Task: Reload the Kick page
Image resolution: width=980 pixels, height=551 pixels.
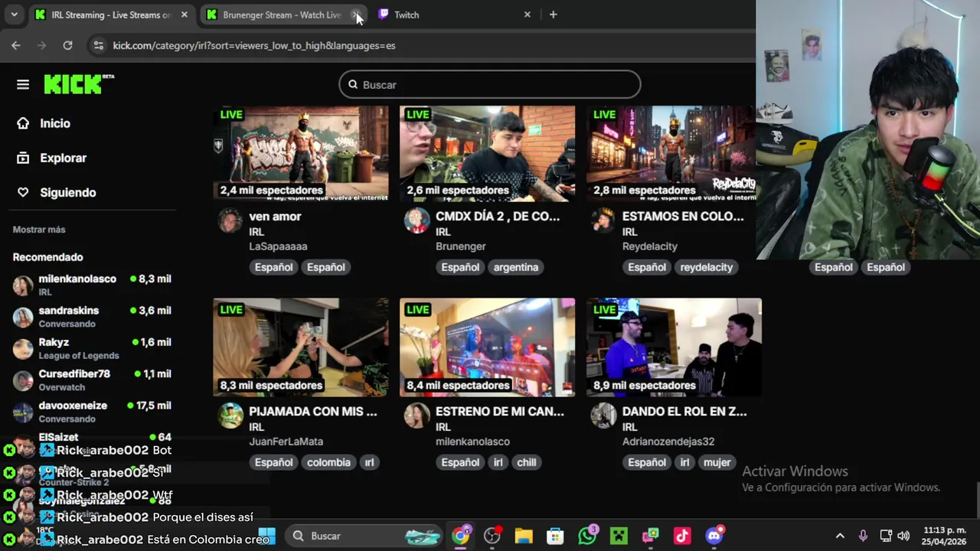Action: (x=67, y=45)
